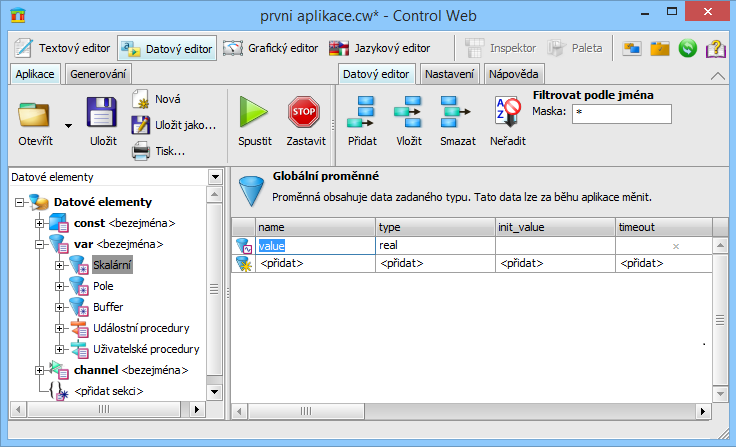Click the Vložit insert icon
This screenshot has height=447, width=736.
[408, 113]
